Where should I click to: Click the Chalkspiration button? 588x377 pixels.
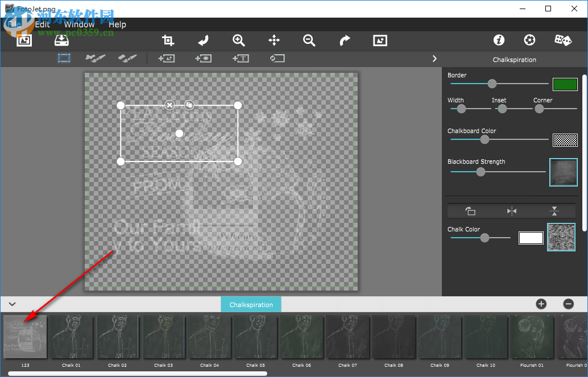251,304
